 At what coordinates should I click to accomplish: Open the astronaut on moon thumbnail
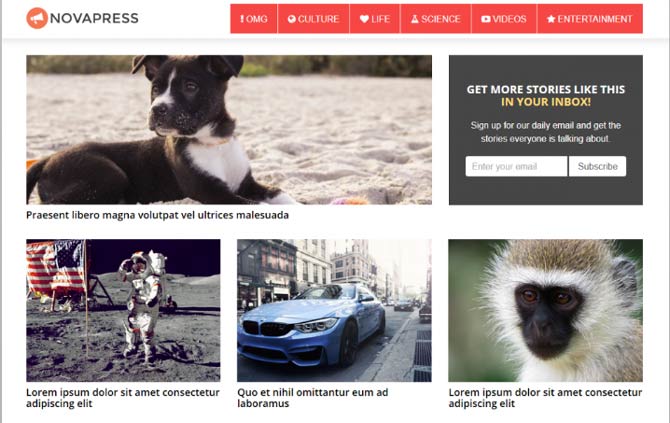point(123,310)
